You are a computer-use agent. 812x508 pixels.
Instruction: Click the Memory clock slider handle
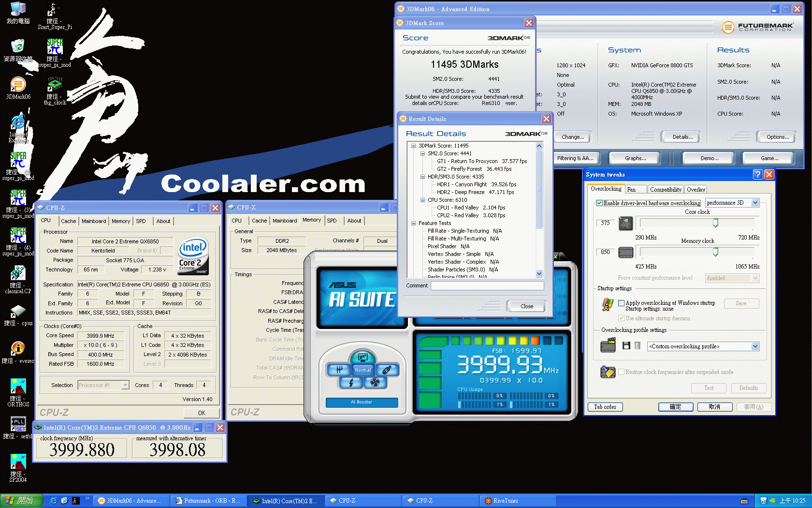coord(715,252)
